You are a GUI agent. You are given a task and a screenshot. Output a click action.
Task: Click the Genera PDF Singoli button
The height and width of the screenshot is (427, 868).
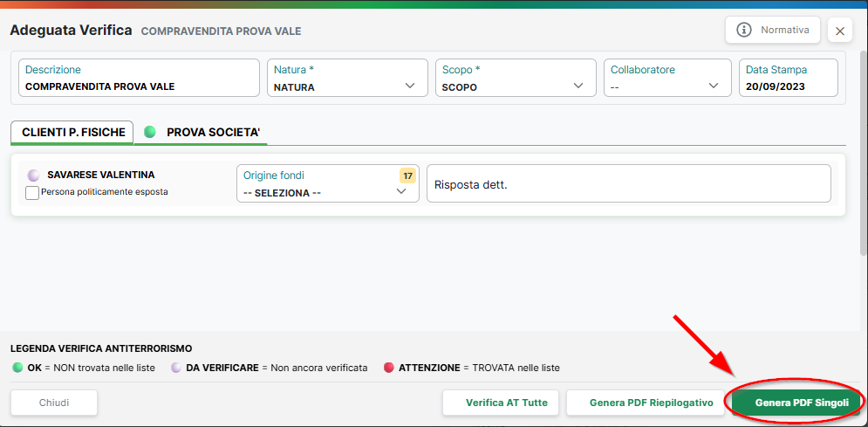click(797, 403)
